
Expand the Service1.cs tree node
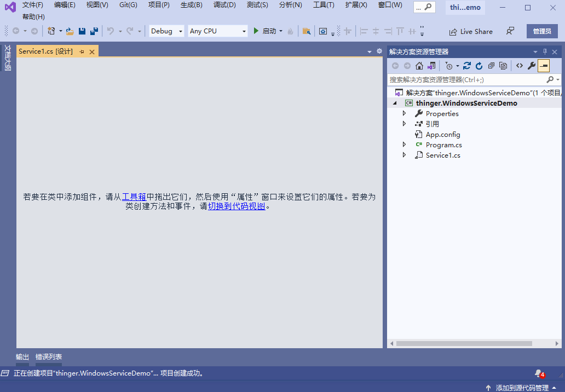click(x=404, y=155)
